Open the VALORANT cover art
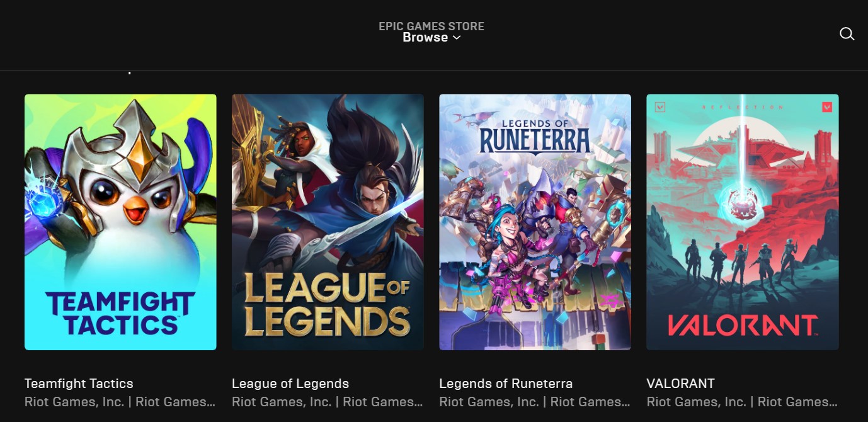Screen dimensions: 868x422 pyautogui.click(x=743, y=222)
